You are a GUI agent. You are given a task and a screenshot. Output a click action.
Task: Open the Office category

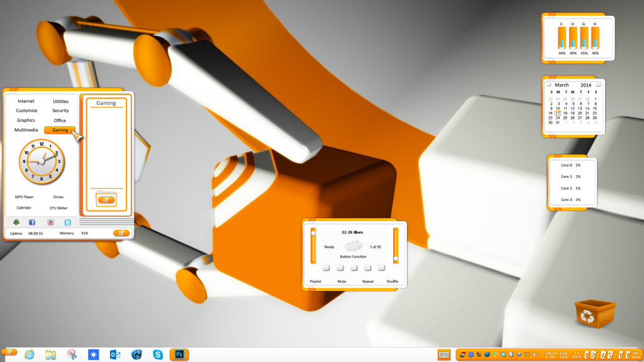coord(60,120)
